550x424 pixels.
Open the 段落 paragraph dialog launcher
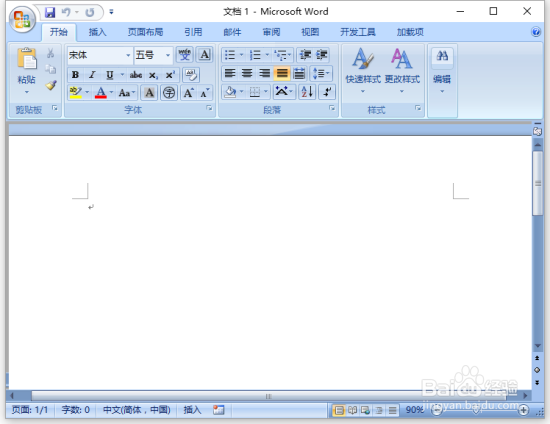(x=332, y=108)
